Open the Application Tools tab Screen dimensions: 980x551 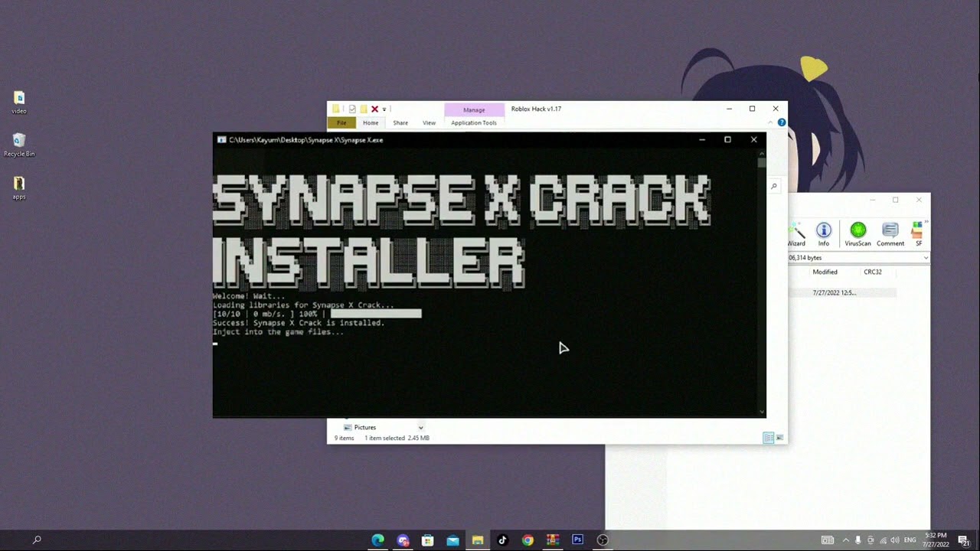474,122
